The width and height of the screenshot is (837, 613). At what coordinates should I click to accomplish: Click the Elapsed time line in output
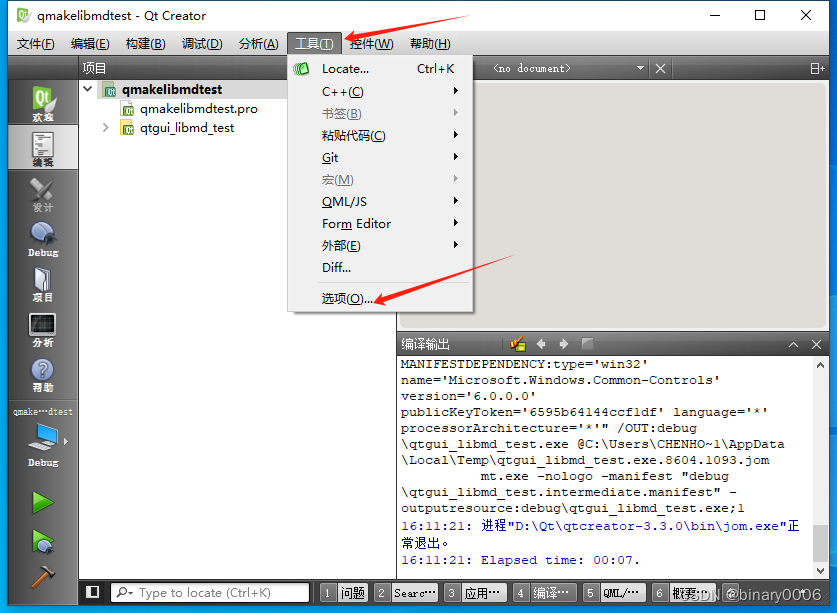click(520, 560)
